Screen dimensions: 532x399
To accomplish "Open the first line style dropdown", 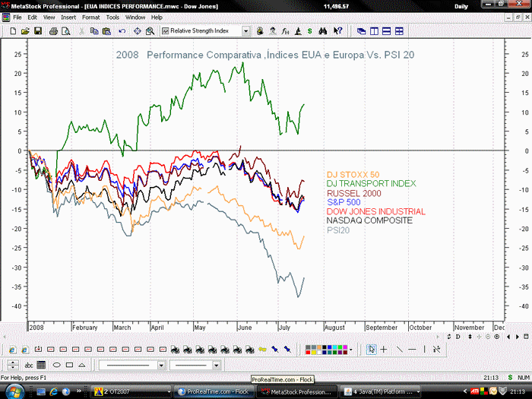I will click(161, 366).
